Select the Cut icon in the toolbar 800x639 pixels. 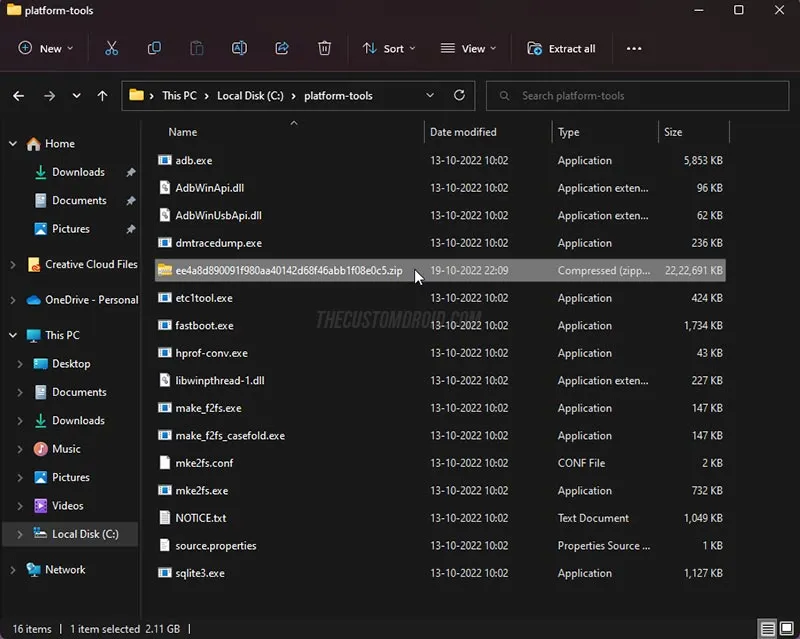point(112,48)
